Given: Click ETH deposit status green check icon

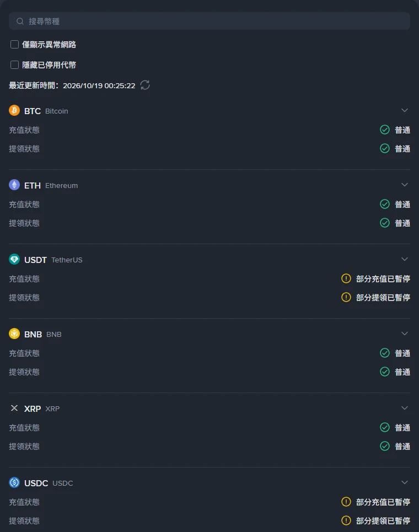Looking at the screenshot, I should tap(385, 204).
